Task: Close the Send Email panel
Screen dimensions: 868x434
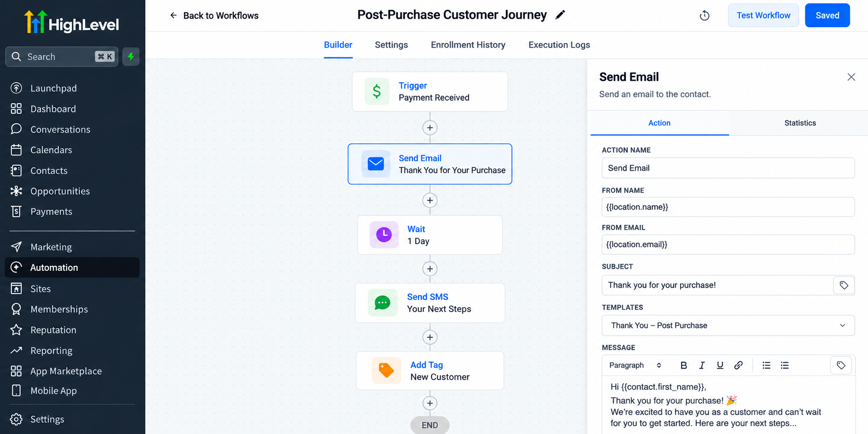Action: [851, 77]
